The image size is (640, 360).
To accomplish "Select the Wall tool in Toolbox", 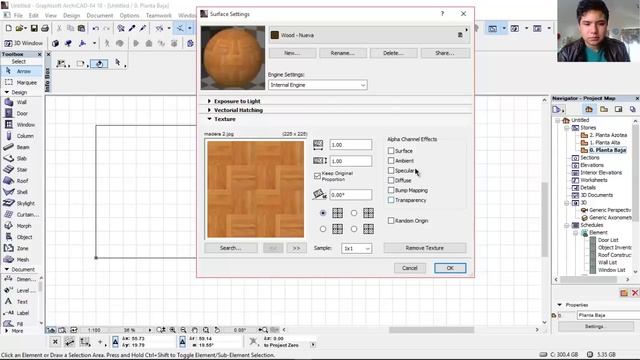I will (x=21, y=102).
